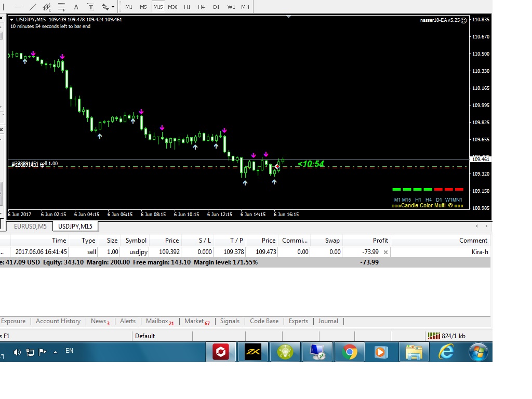Click the take profit value 109.378
This screenshot has width=532, height=399.
point(233,252)
